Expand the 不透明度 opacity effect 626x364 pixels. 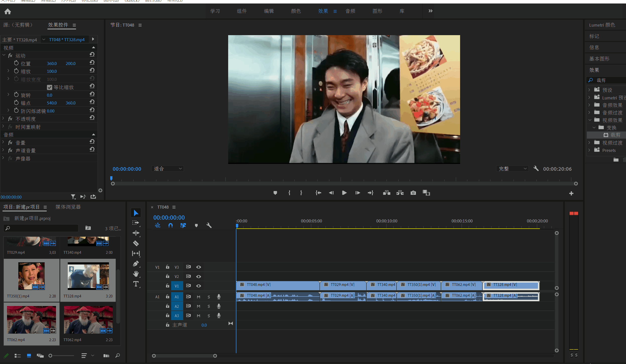(x=3, y=118)
